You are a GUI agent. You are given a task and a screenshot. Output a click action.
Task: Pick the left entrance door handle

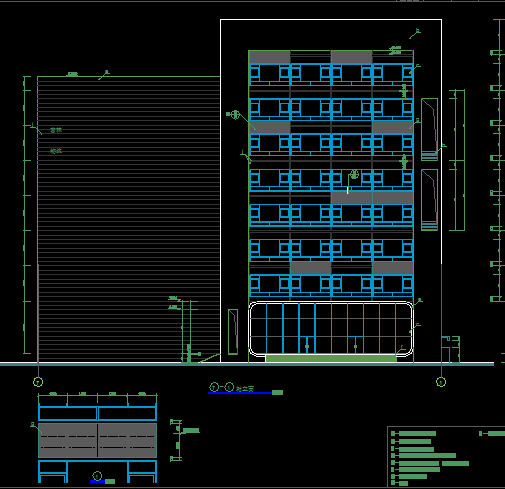tap(307, 347)
